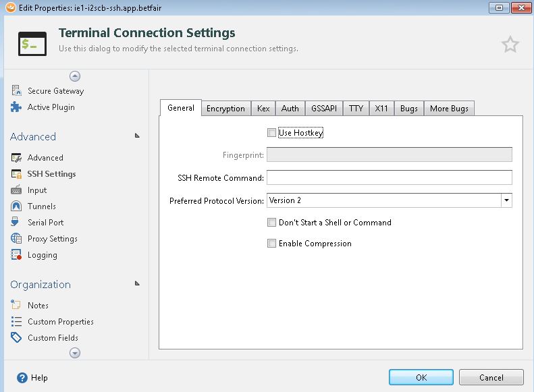Click the Custom Fields tag icon
This screenshot has height=392, width=534.
[x=16, y=338]
